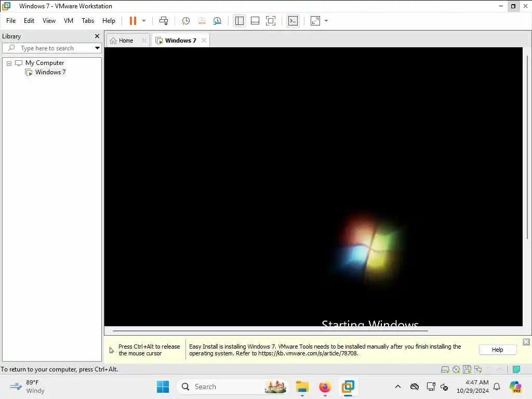
Task: Click the hard disk device status icon
Action: (x=445, y=369)
